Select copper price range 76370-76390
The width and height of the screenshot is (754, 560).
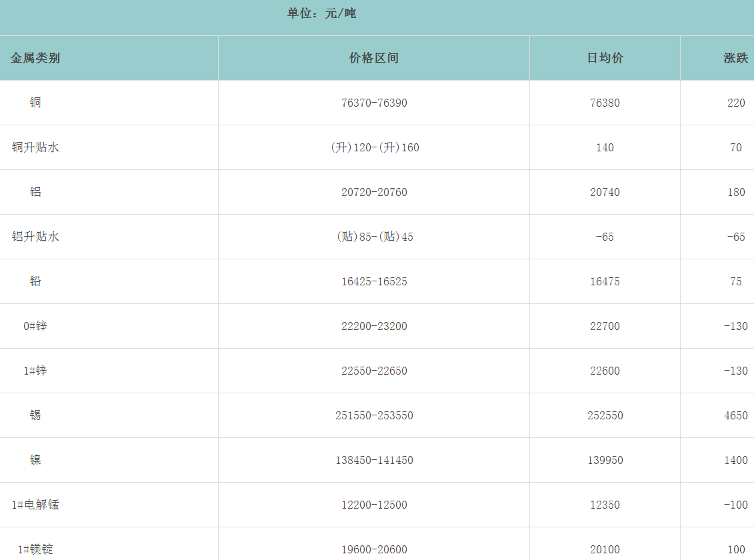pyautogui.click(x=373, y=103)
